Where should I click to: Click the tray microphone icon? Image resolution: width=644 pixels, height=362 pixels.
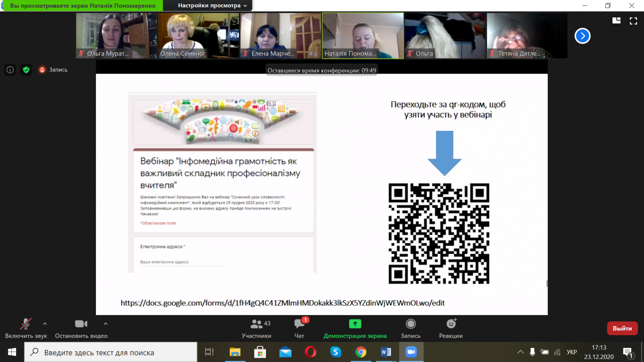532,352
